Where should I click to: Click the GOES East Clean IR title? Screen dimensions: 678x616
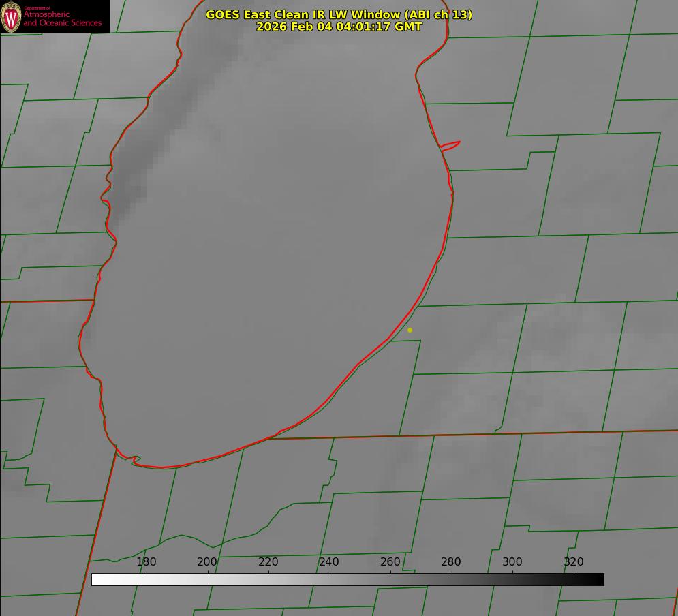[x=339, y=14]
